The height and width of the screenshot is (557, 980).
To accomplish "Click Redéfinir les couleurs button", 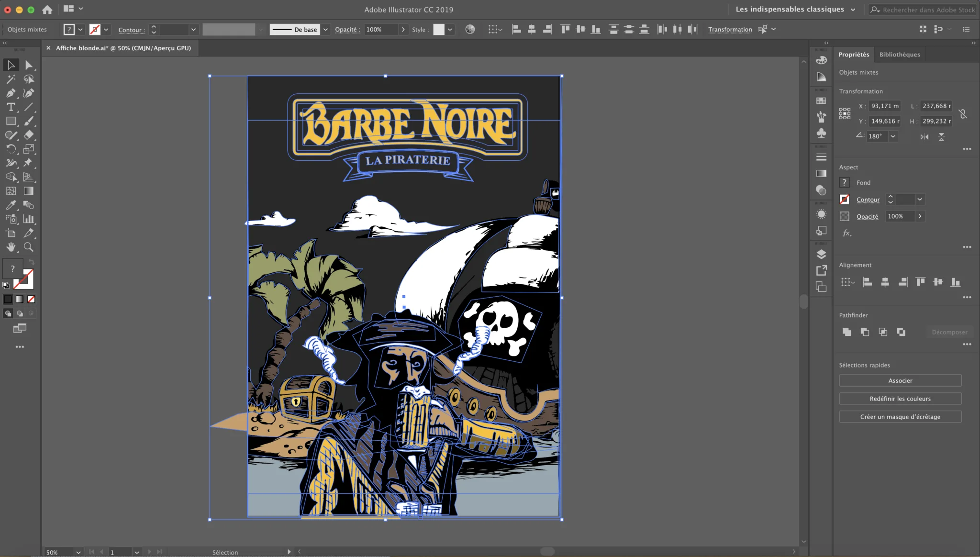I will (900, 399).
